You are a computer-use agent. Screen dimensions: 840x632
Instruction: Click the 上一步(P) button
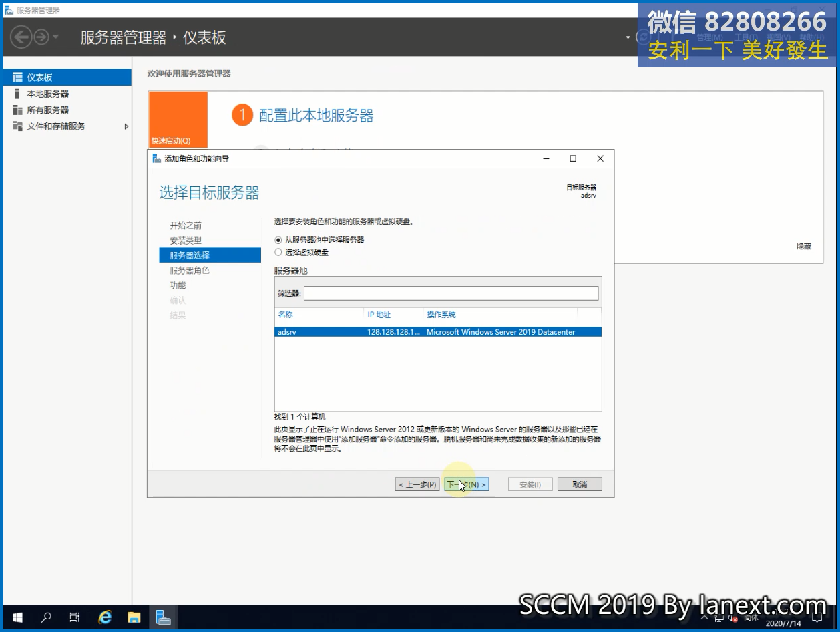coord(418,484)
